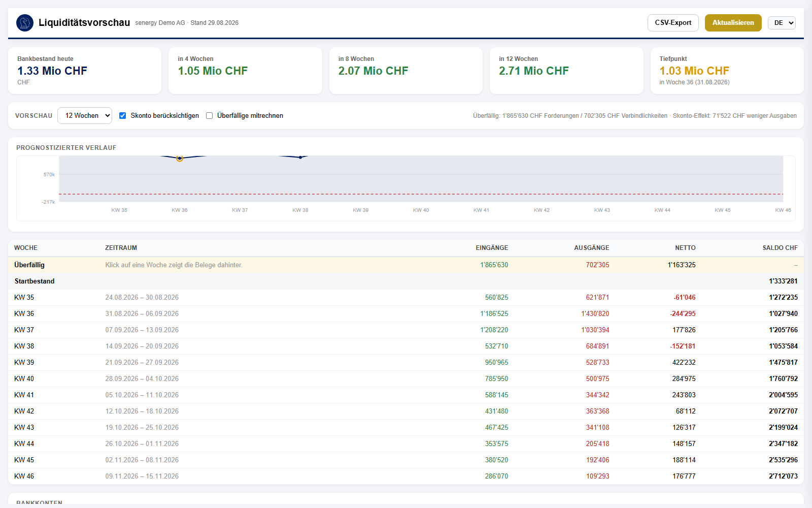Enable Überfällige mitrechnen checkbox

point(209,116)
